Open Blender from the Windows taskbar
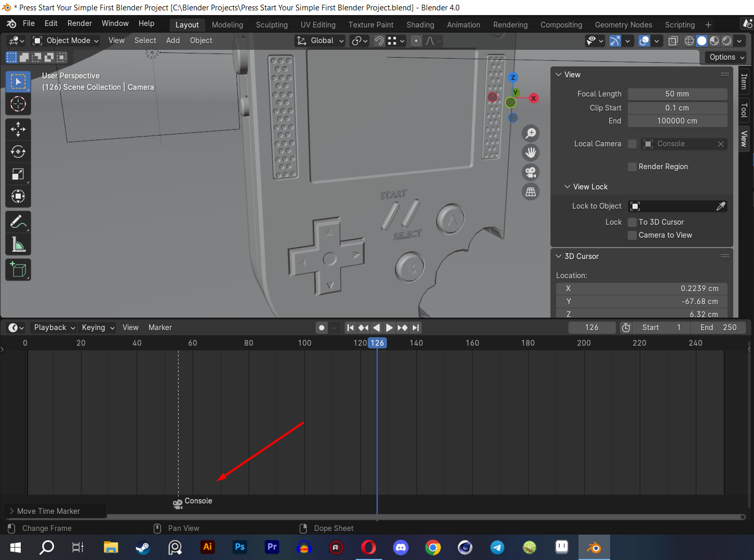 594,548
